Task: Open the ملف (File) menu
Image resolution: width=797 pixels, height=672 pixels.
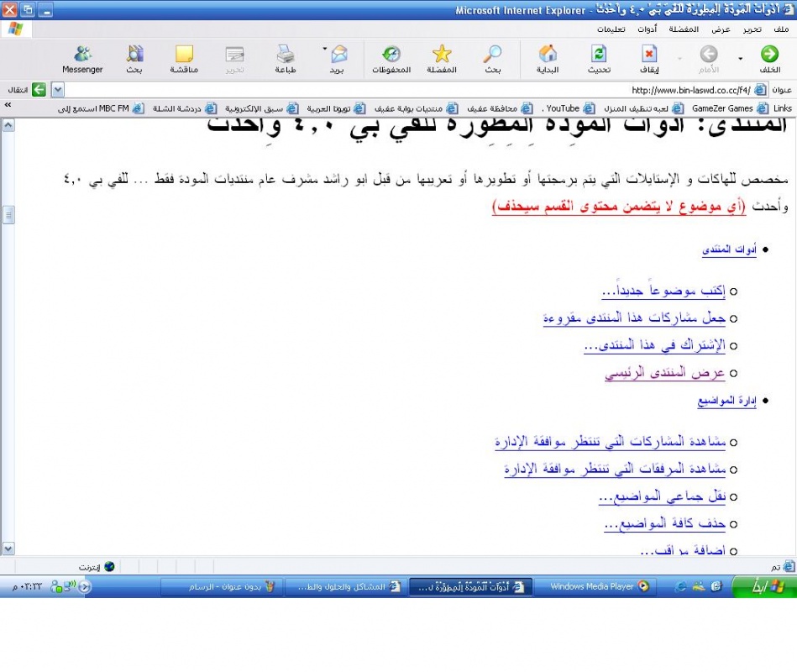Action: (x=780, y=29)
